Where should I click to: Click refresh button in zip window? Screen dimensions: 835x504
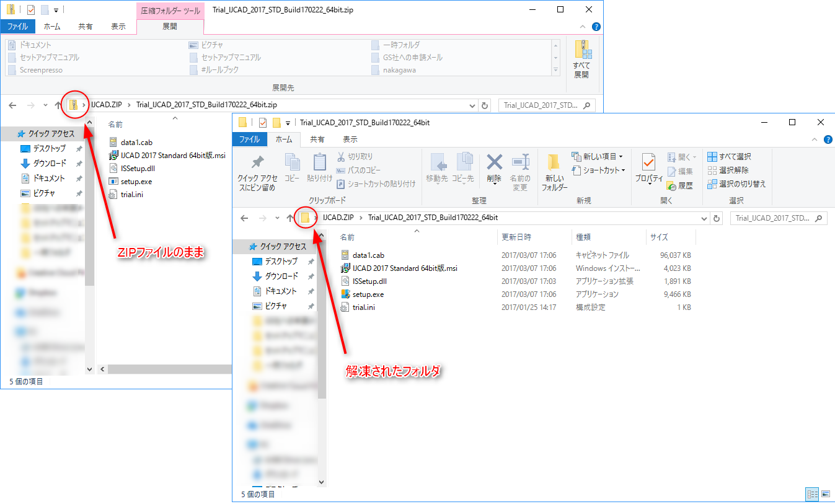(485, 105)
